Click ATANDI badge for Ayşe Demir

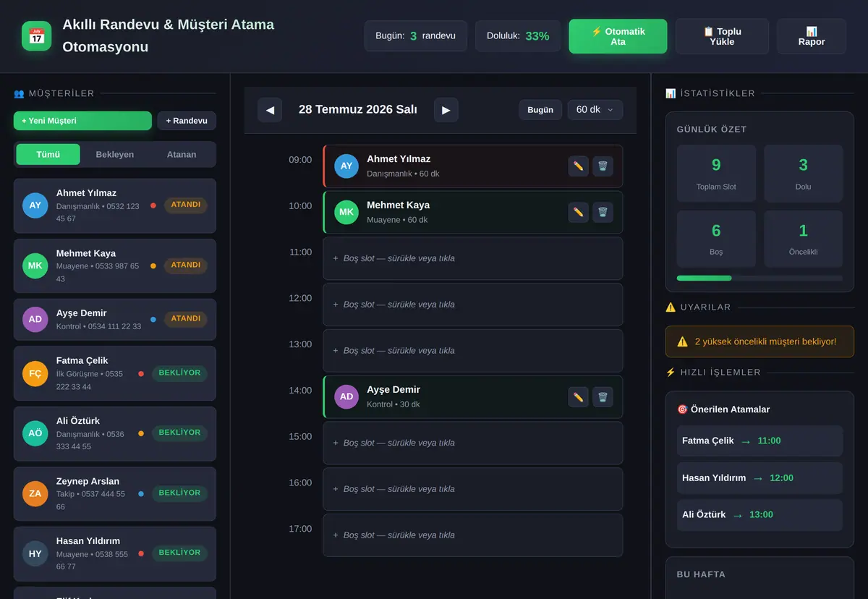[186, 319]
